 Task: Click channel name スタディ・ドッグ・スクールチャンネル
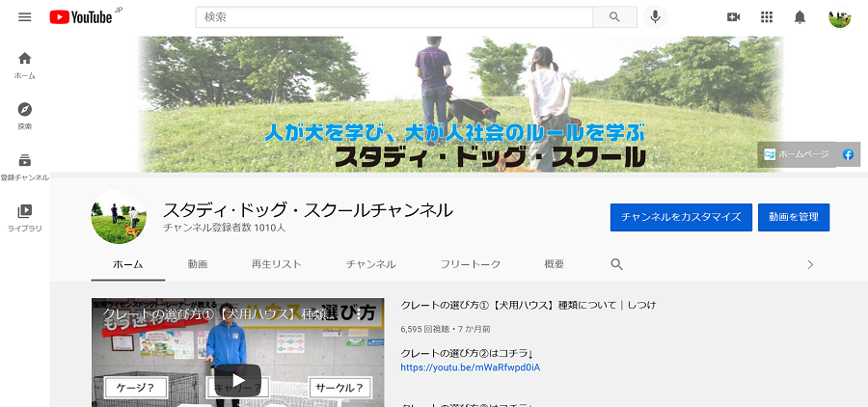pos(308,210)
